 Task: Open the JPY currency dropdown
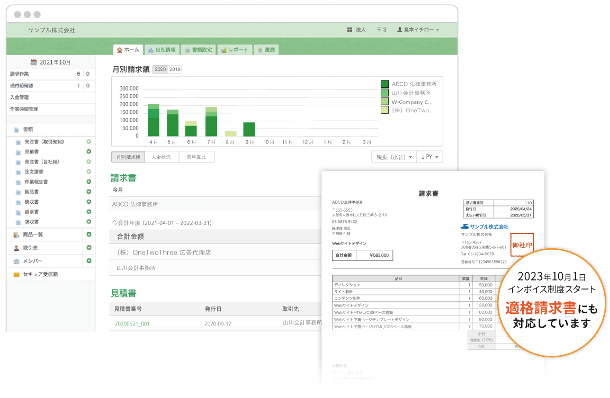click(429, 157)
